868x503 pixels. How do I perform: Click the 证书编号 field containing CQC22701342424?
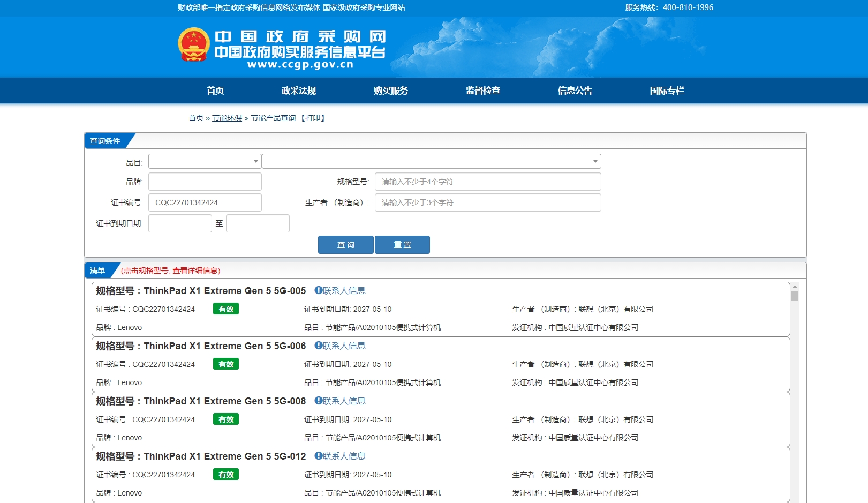coord(205,202)
